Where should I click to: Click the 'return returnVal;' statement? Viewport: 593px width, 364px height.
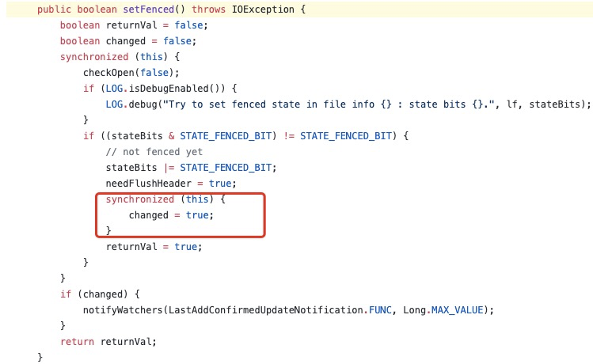click(108, 342)
